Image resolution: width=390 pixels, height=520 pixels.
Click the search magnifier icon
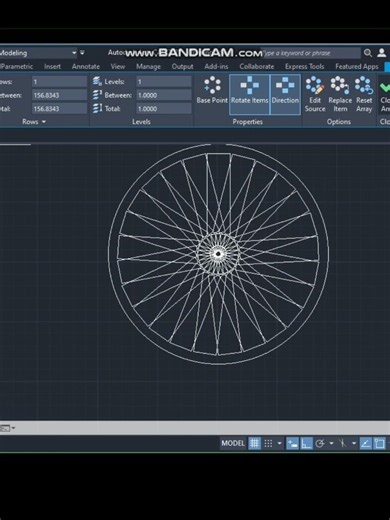pos(367,53)
